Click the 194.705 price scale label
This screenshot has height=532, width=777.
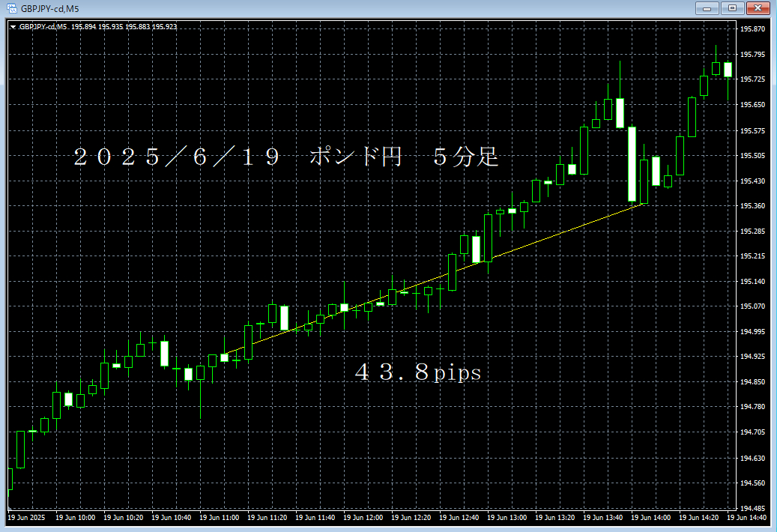point(752,432)
